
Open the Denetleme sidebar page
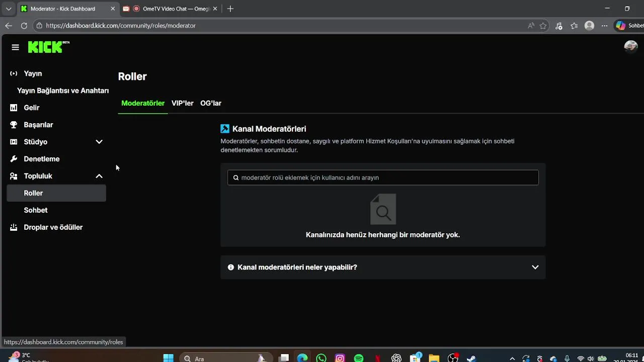tap(42, 159)
